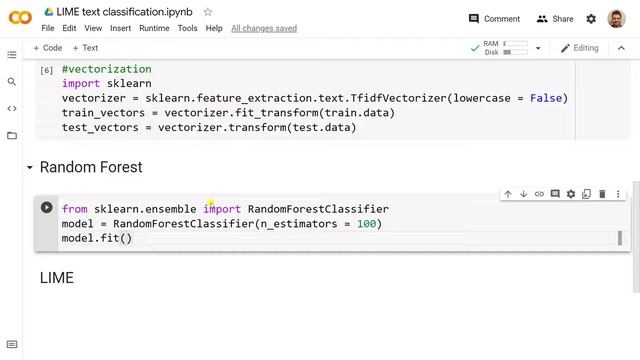
Task: Add a new Text cell
Action: pyautogui.click(x=85, y=48)
